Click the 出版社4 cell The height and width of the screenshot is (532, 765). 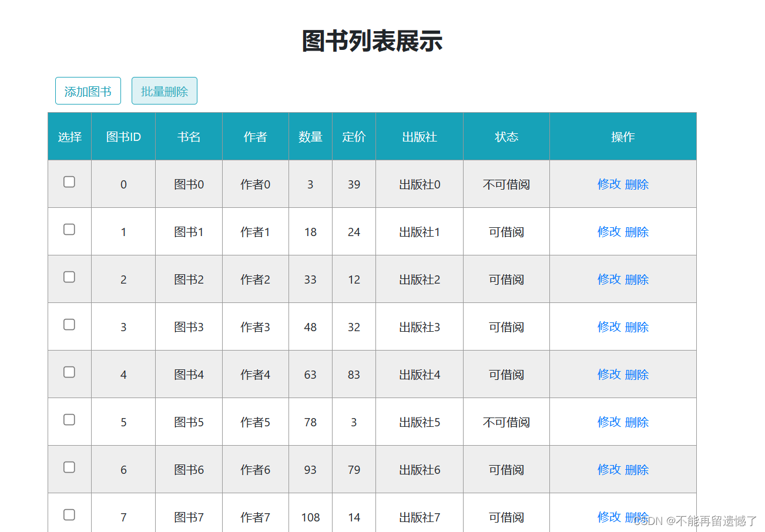(420, 375)
